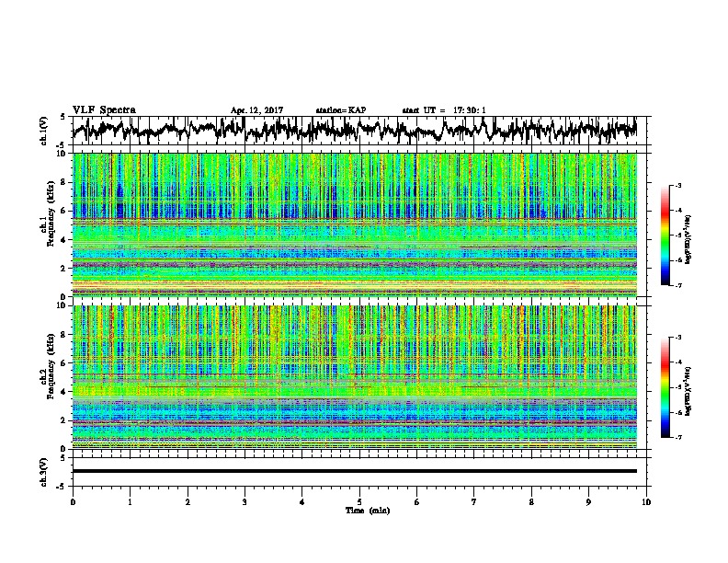Click time axis tick label '1'

click(x=131, y=502)
